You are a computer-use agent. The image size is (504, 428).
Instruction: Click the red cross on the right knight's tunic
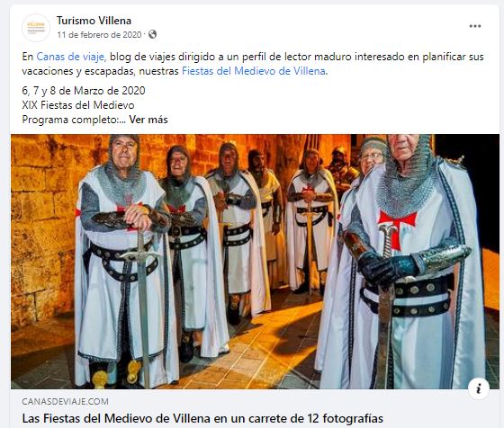coord(397,227)
